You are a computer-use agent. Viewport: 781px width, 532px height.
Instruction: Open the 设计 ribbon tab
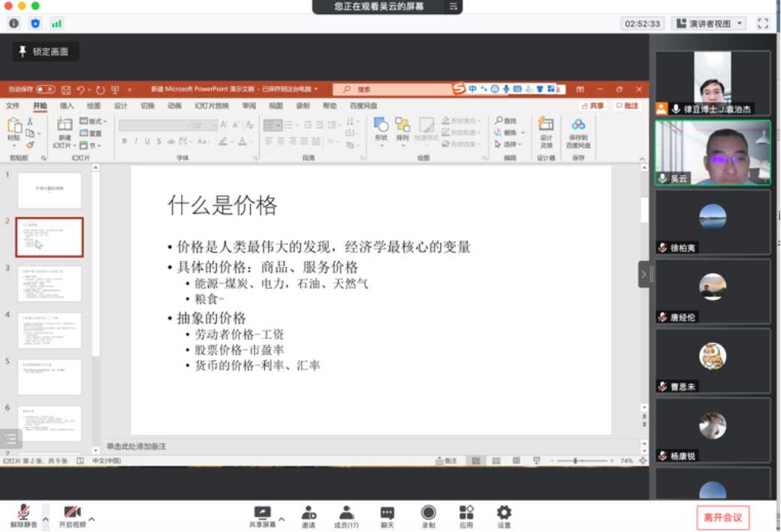tap(120, 106)
